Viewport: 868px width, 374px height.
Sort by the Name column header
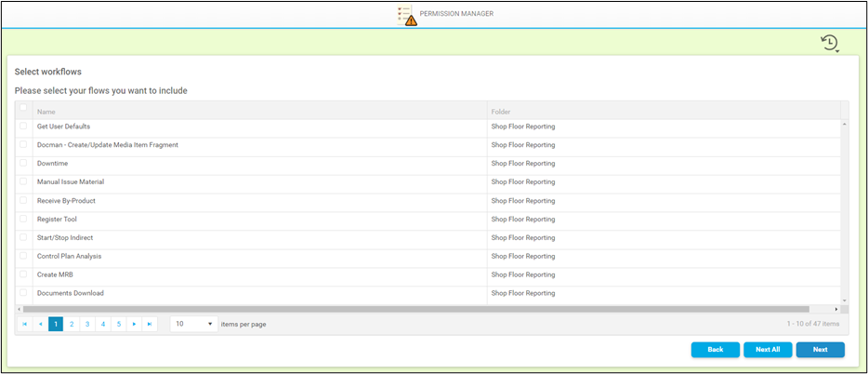point(46,112)
